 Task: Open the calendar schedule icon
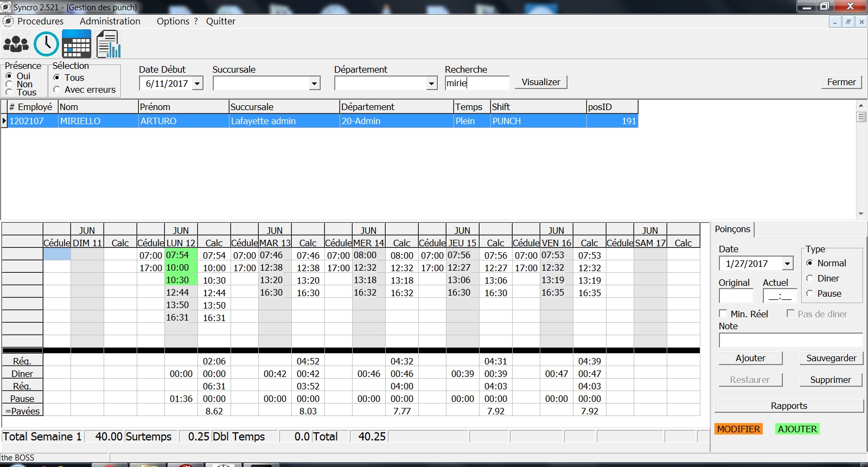pyautogui.click(x=76, y=44)
